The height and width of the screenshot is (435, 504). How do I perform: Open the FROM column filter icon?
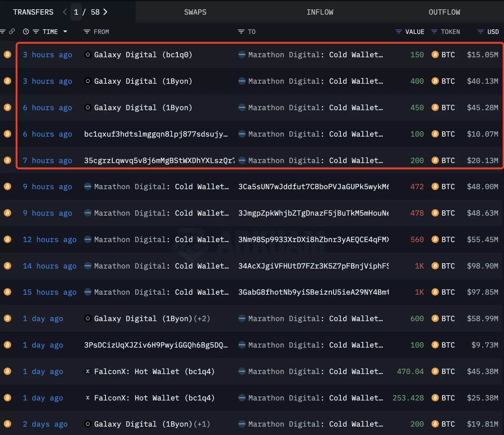tap(87, 32)
